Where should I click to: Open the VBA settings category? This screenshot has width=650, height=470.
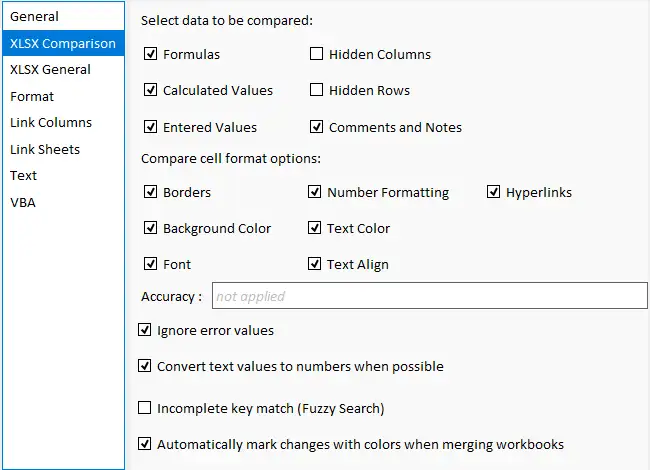click(x=63, y=202)
